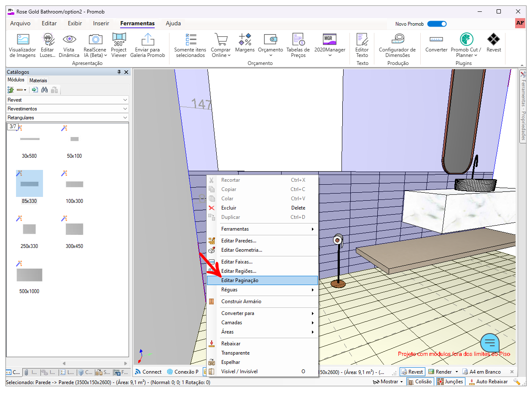
Task: Toggle Transparente in context menu
Action: point(262,353)
